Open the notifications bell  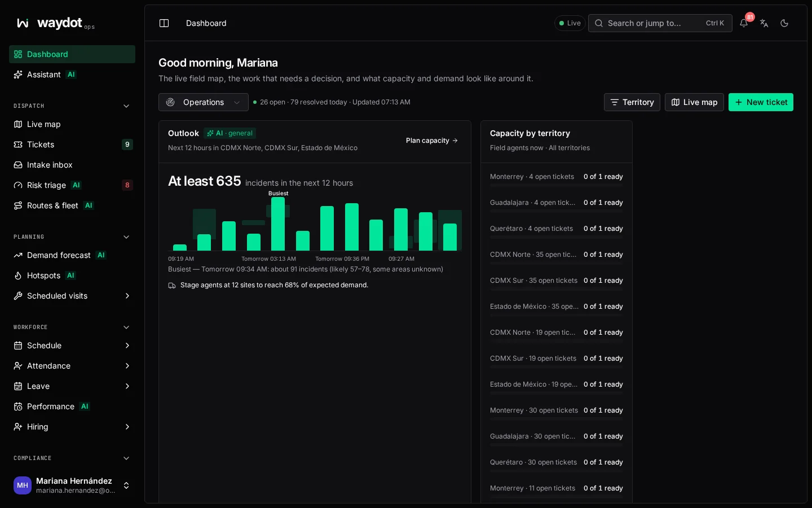(744, 23)
